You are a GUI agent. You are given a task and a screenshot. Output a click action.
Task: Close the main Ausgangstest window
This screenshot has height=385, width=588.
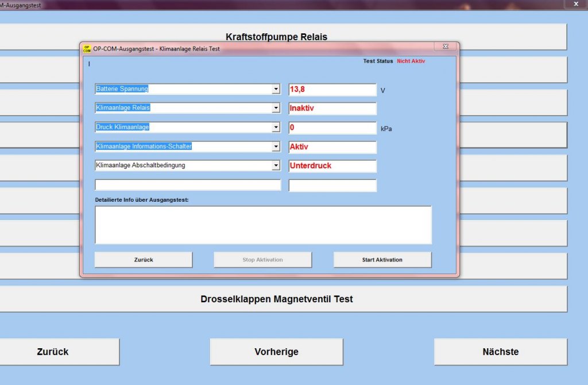pos(576,4)
